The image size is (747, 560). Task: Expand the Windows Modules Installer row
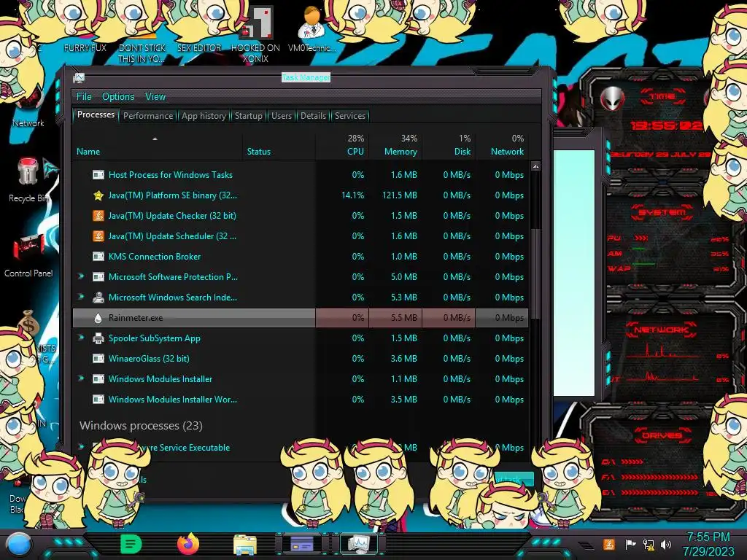pyautogui.click(x=81, y=378)
